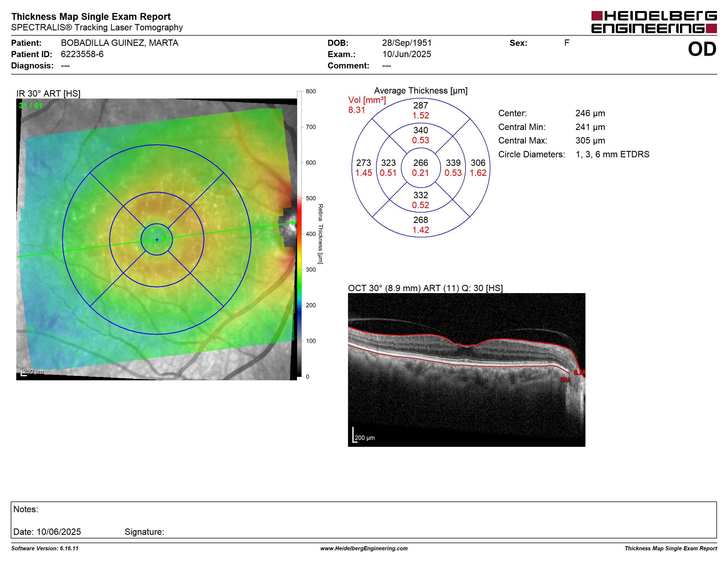Screen dimensions: 728x563
Task: Open the www.HeidelbergEngineering.com link
Action: [364, 548]
